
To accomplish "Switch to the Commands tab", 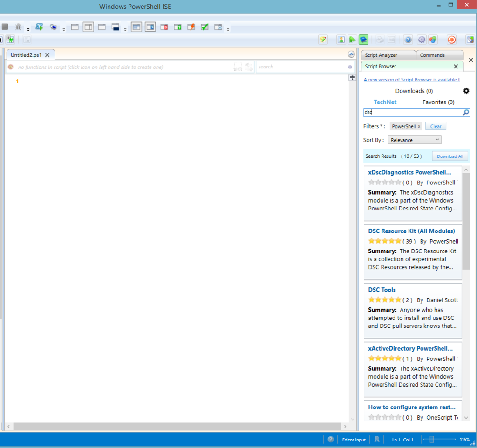I will (x=440, y=55).
